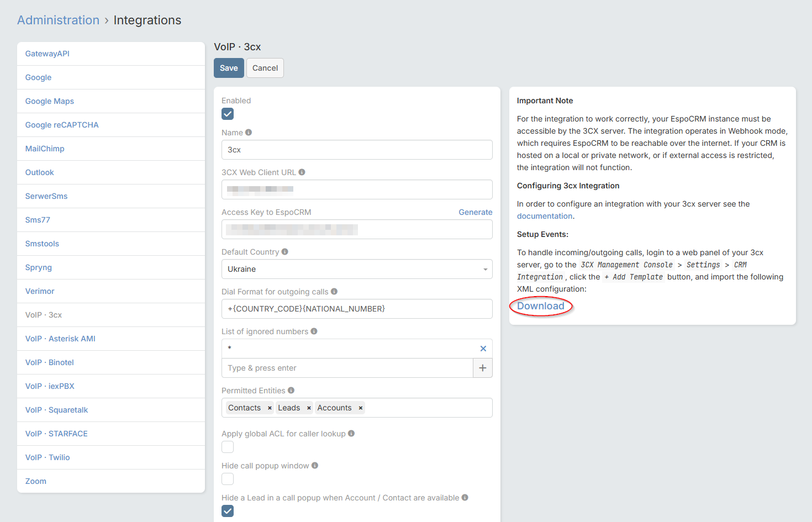
Task: Click the plus to add an ignored number
Action: [482, 368]
